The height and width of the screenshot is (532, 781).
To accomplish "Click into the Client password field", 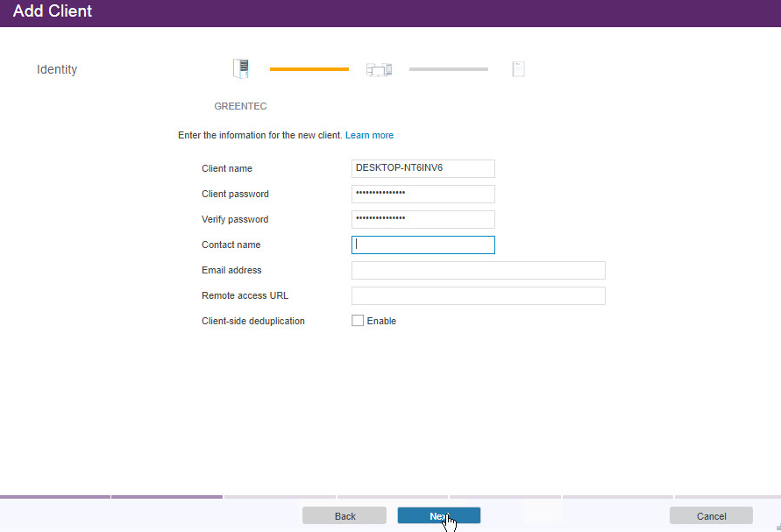I will pyautogui.click(x=422, y=194).
